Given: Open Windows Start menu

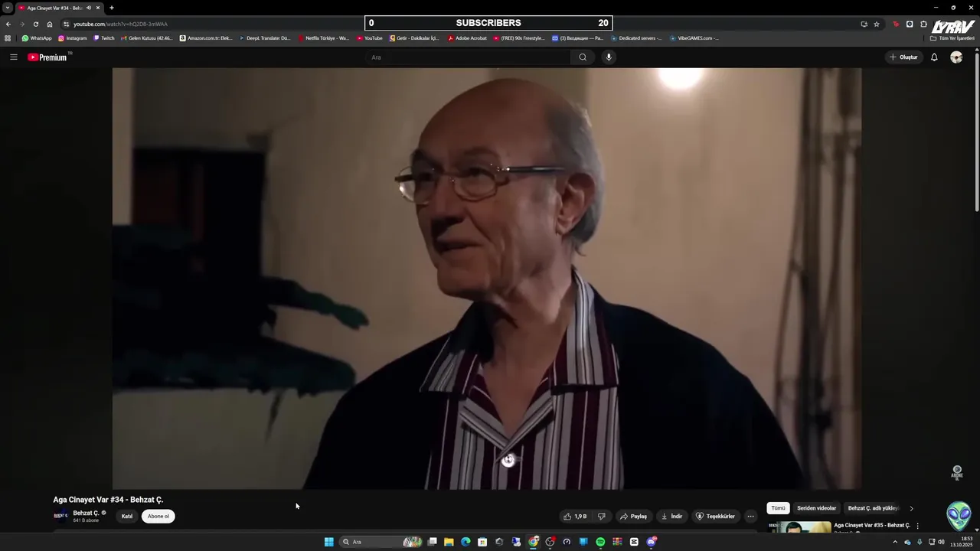Looking at the screenshot, I should point(328,542).
